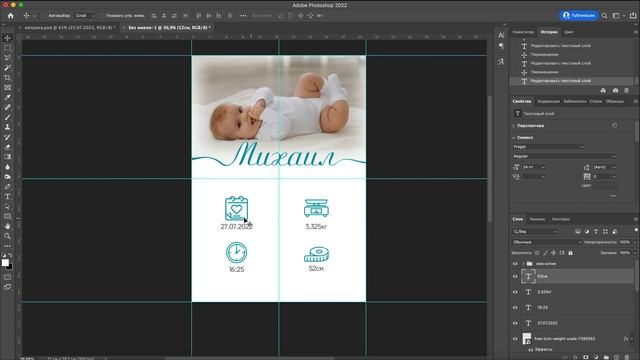Select the Eyedropper tool
Screen dimensions: 640x360
coord(7,97)
